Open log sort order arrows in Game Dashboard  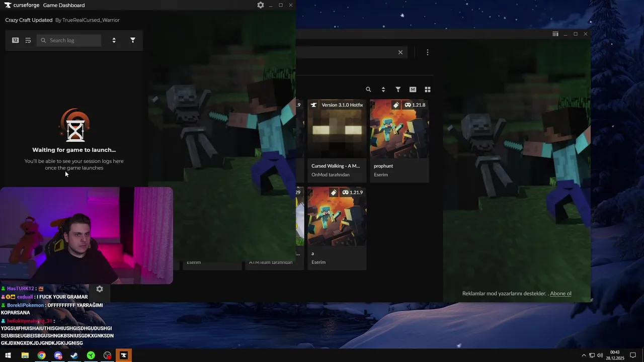pyautogui.click(x=114, y=40)
